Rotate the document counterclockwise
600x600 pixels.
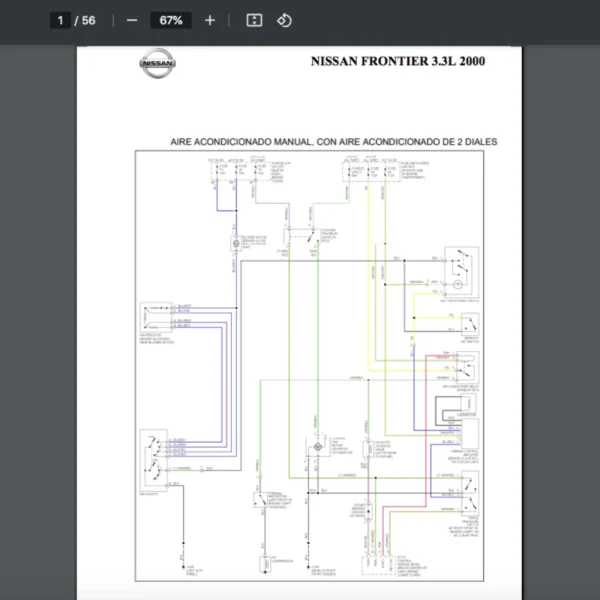click(x=284, y=20)
